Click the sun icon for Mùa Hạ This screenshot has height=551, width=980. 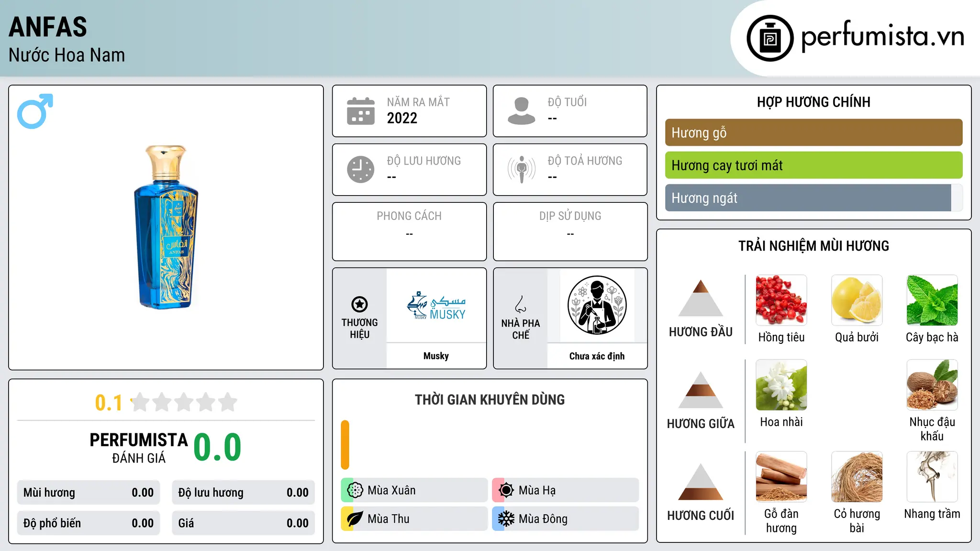coord(506,490)
